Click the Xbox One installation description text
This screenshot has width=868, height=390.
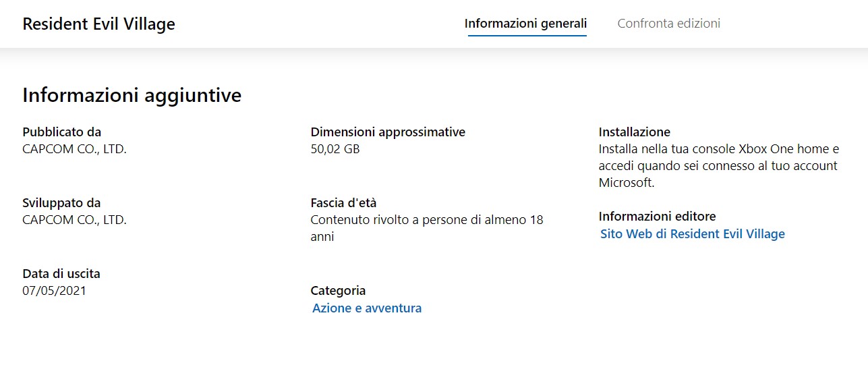719,166
